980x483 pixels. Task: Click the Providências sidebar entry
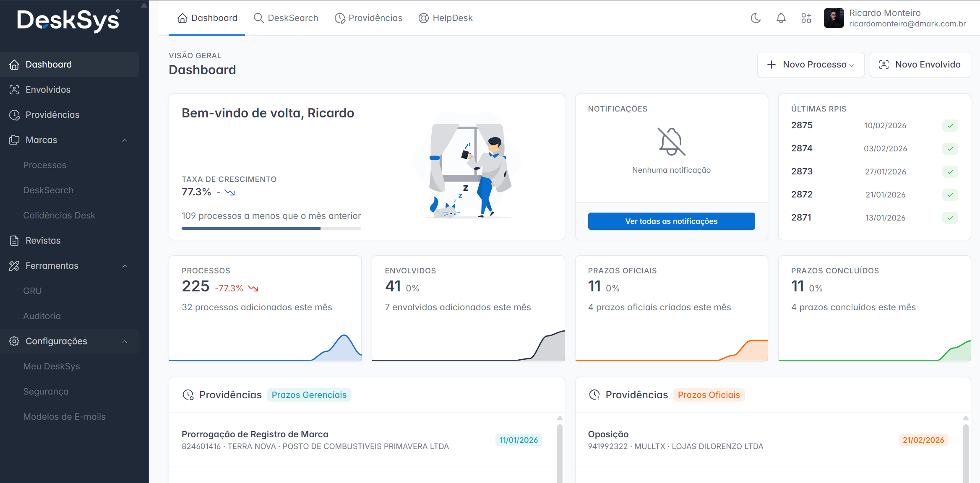click(x=52, y=115)
